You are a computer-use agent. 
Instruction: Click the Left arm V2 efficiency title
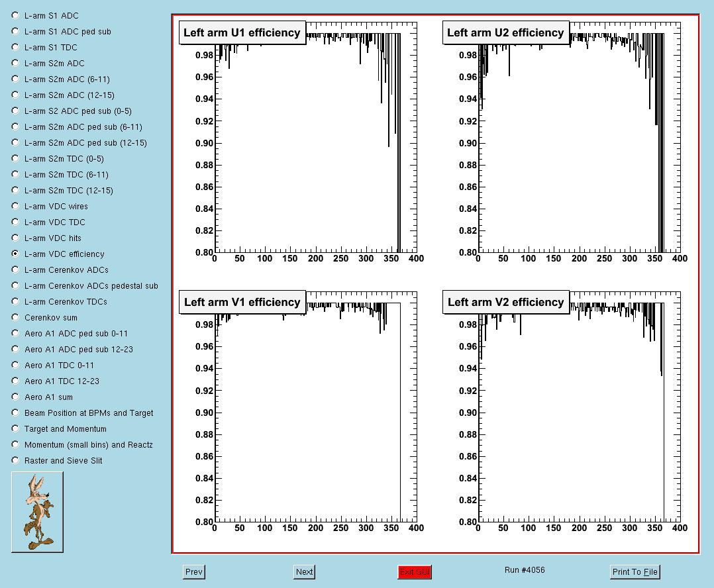point(506,302)
